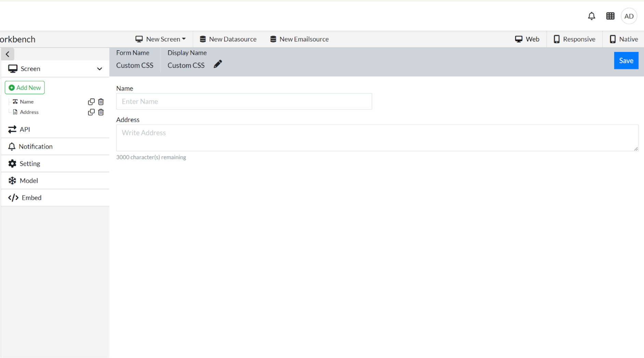The image size is (644, 358).
Task: Collapse the left sidebar panel
Action: click(x=8, y=54)
